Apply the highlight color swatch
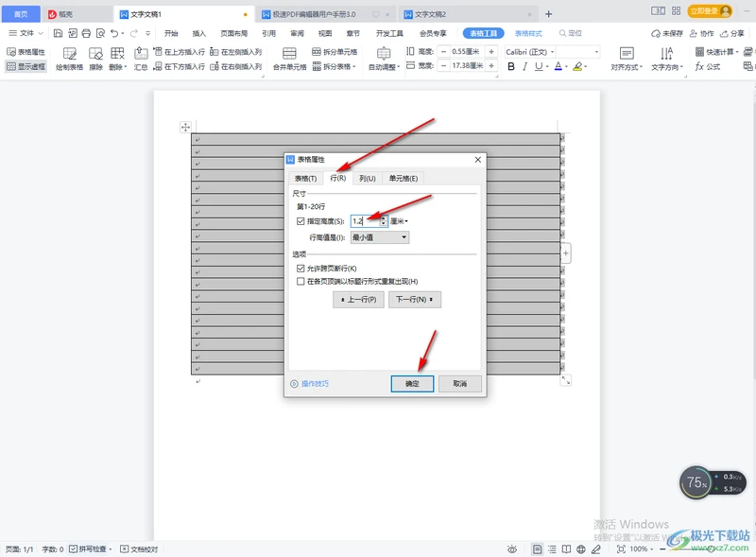The height and width of the screenshot is (557, 756). [577, 66]
